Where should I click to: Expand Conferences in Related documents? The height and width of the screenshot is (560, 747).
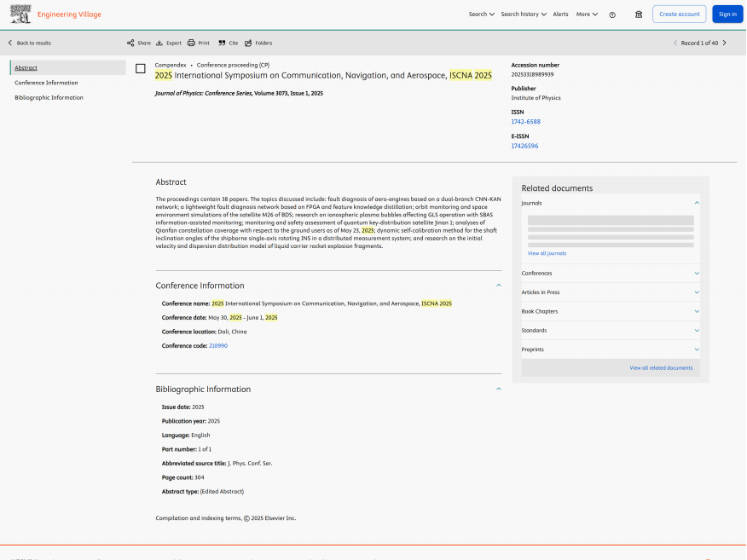[x=697, y=274]
